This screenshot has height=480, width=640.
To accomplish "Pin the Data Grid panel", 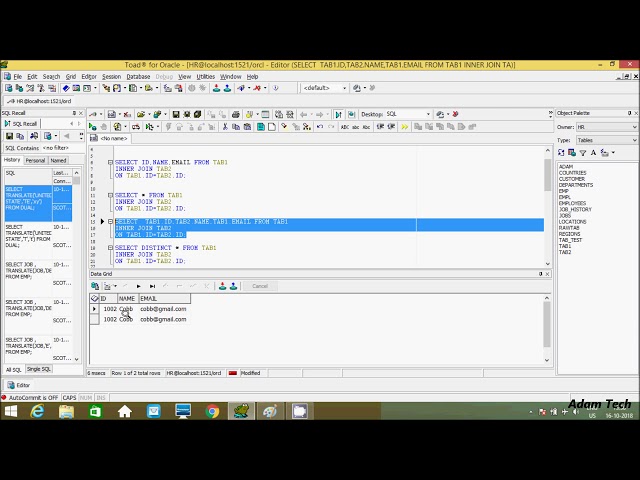I will click(x=540, y=274).
